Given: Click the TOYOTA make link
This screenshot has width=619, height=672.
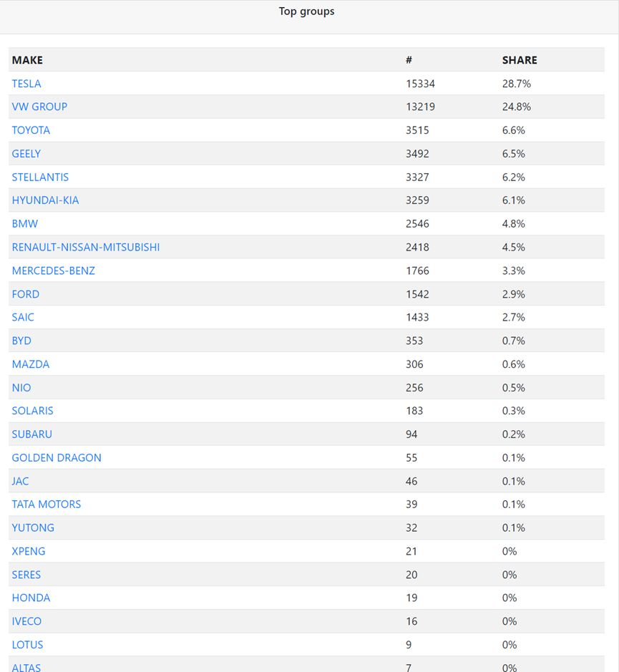Looking at the screenshot, I should (x=31, y=130).
